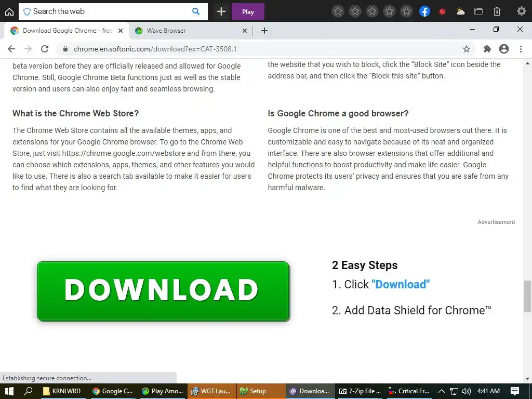
Task: Click the padlock site info icon
Action: click(65, 49)
